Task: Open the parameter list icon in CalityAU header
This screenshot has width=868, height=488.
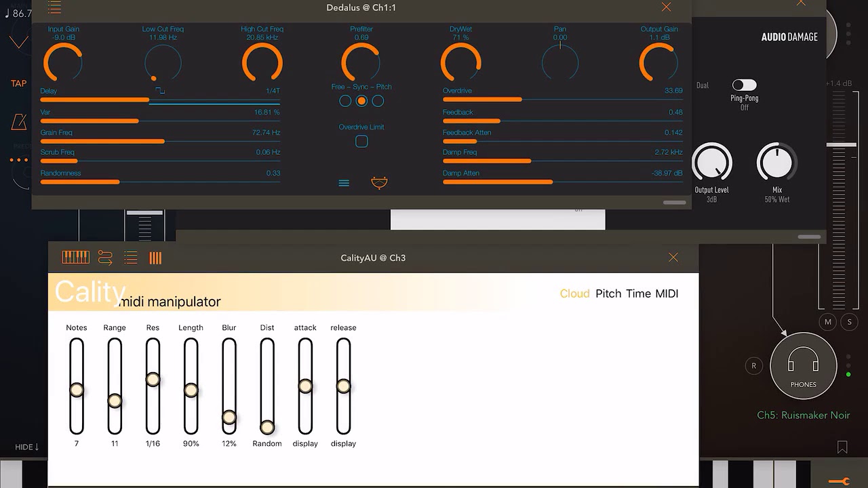Action: [130, 258]
